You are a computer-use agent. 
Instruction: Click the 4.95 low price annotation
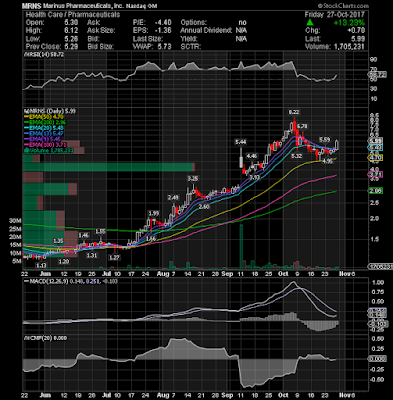click(x=327, y=161)
